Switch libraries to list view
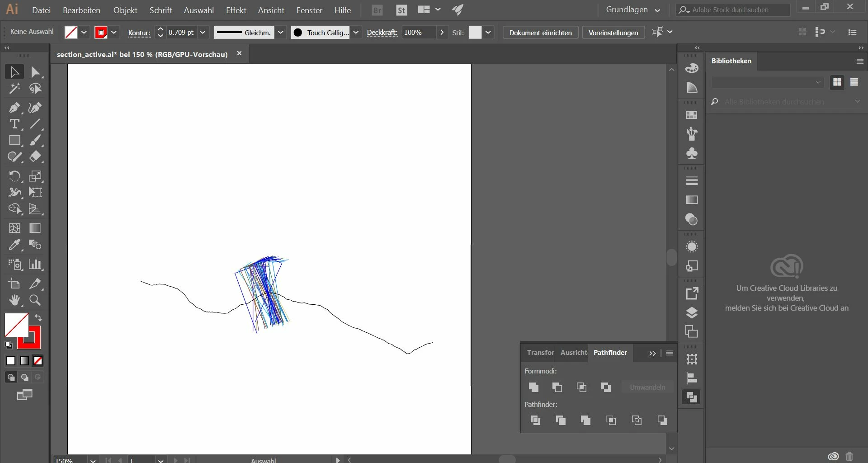 tap(854, 82)
